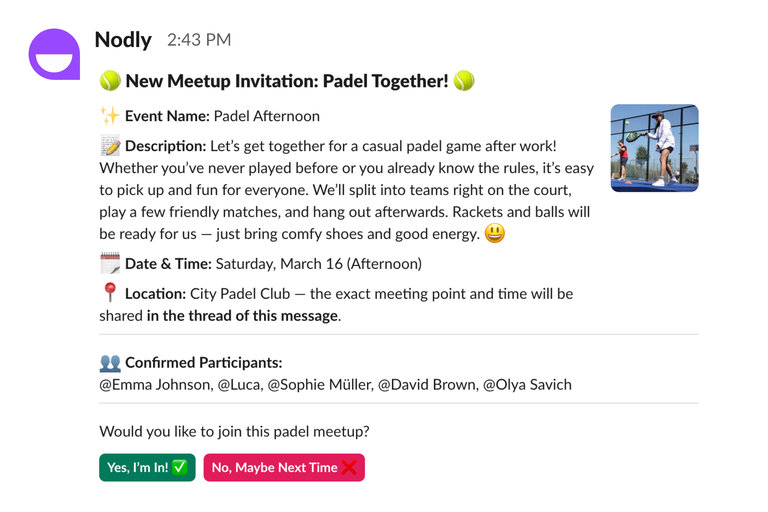768x512 pixels.
Task: Click the Nodly purple avatar icon
Action: coord(54,53)
